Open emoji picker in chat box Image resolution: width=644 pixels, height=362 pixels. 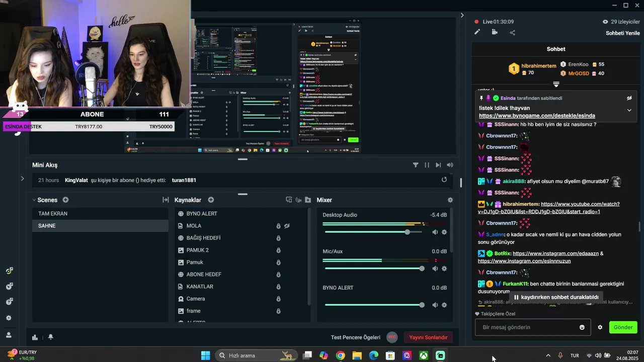click(x=582, y=327)
